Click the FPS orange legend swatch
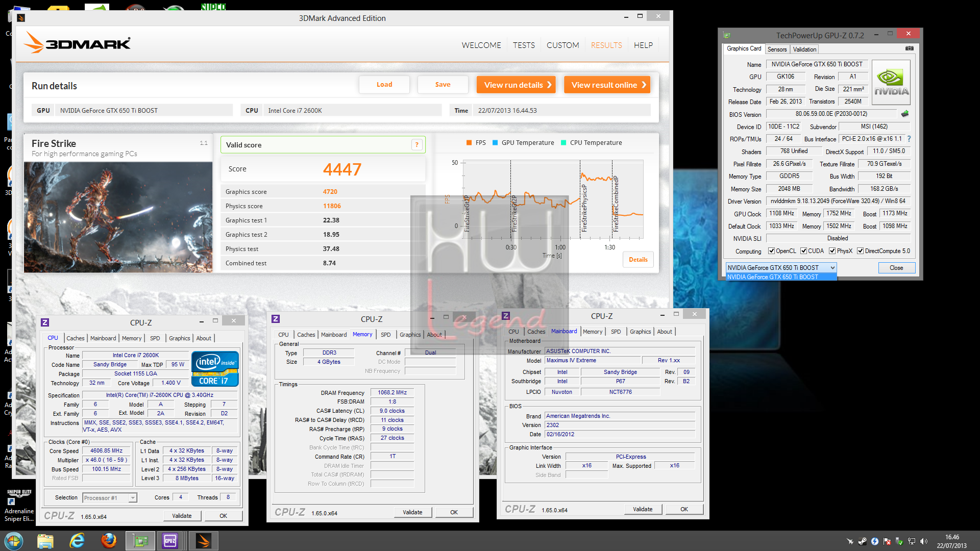This screenshot has height=551, width=980. point(469,143)
